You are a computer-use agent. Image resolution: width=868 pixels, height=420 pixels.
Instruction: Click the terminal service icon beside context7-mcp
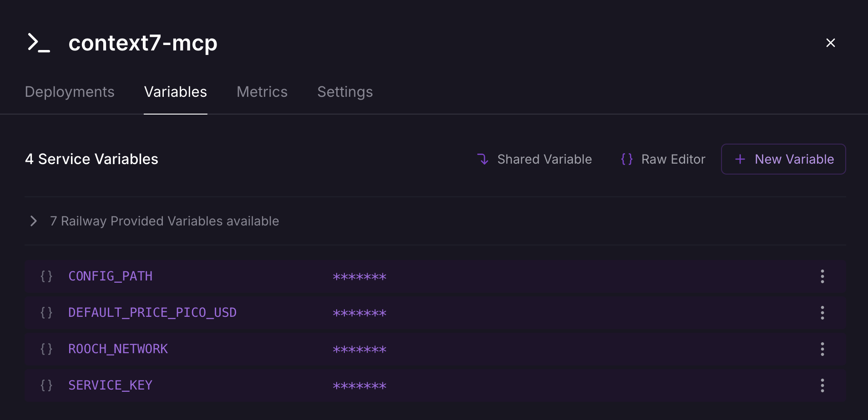tap(39, 43)
